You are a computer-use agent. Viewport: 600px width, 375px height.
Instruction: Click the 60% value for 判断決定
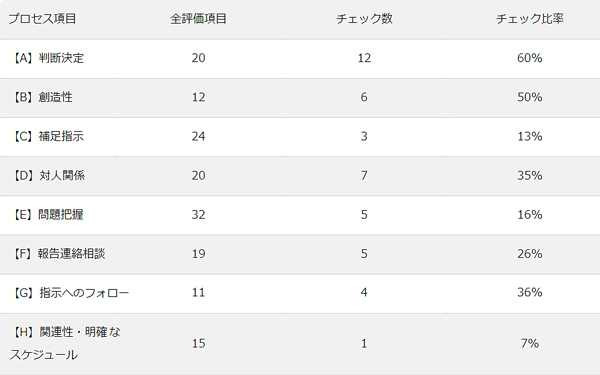pos(530,58)
